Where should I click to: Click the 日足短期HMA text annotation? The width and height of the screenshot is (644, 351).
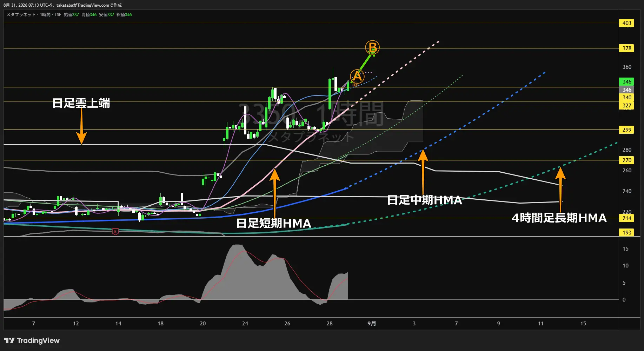(x=274, y=223)
